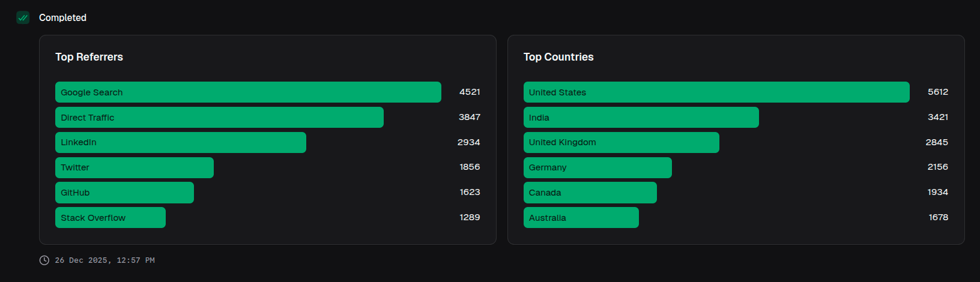Click the 5612 United States count
Screen dimensions: 980x282
937,92
